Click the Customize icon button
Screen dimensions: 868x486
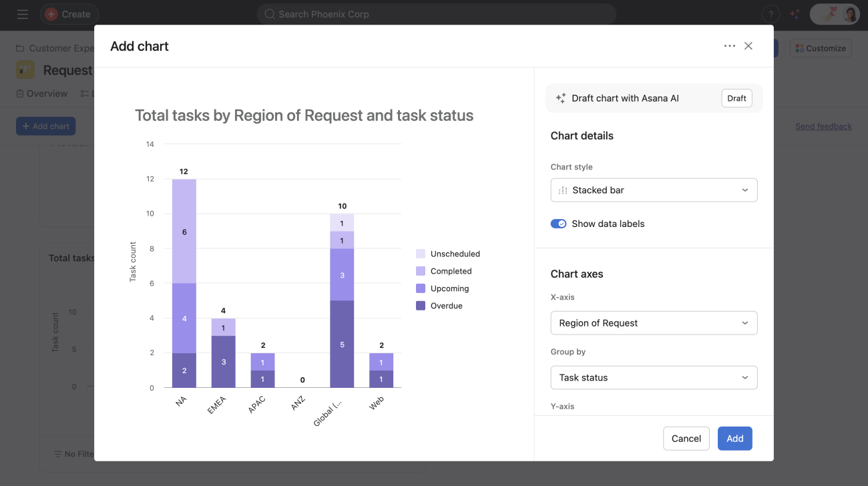[821, 48]
